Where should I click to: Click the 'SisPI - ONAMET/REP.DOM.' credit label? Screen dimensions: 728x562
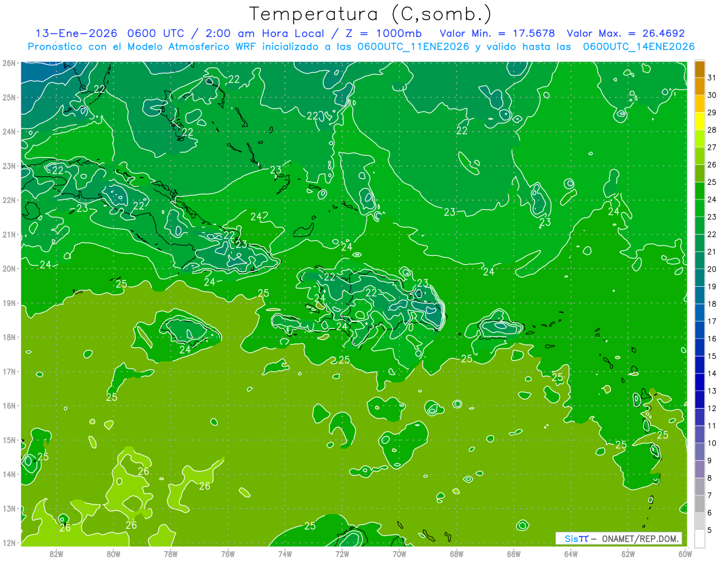(x=618, y=538)
